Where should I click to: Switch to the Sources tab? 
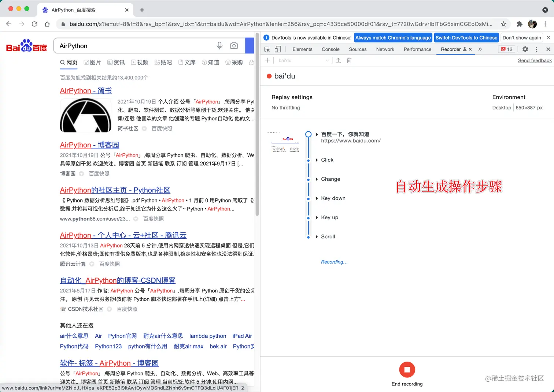(x=358, y=49)
